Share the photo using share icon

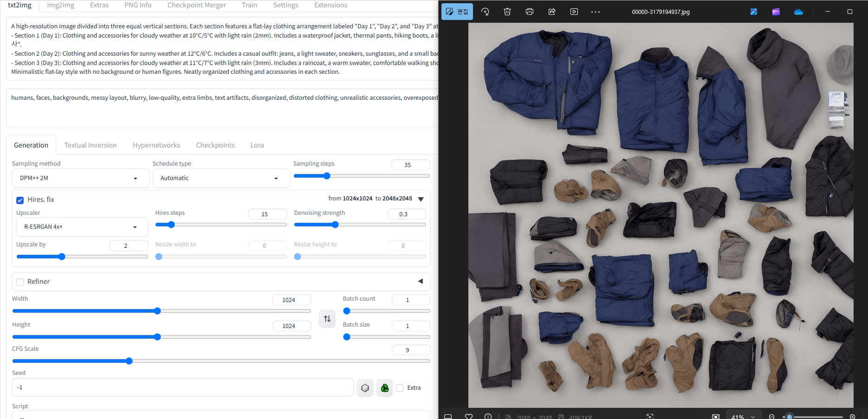pos(552,12)
